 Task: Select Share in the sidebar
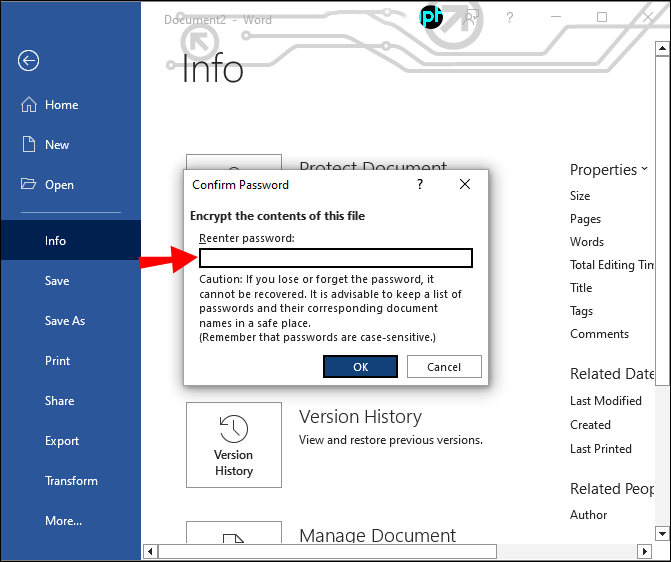pos(59,401)
